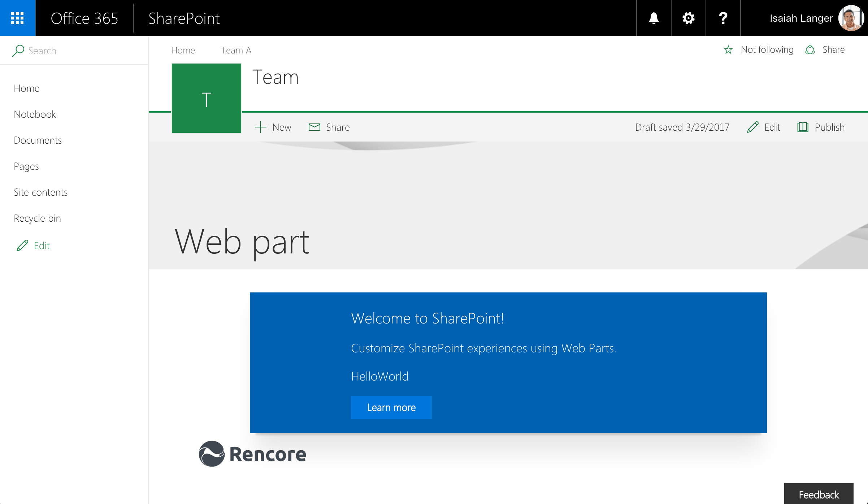The image size is (868, 504).
Task: Open Documents in the left navigation
Action: tap(38, 140)
